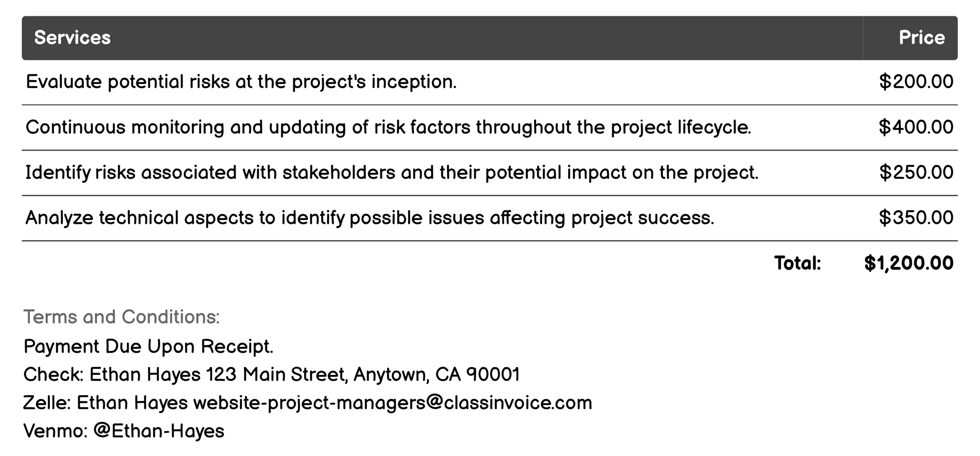Click the 'Identify risks associated with stakeholders' line
This screenshot has width=980, height=456.
point(391,172)
